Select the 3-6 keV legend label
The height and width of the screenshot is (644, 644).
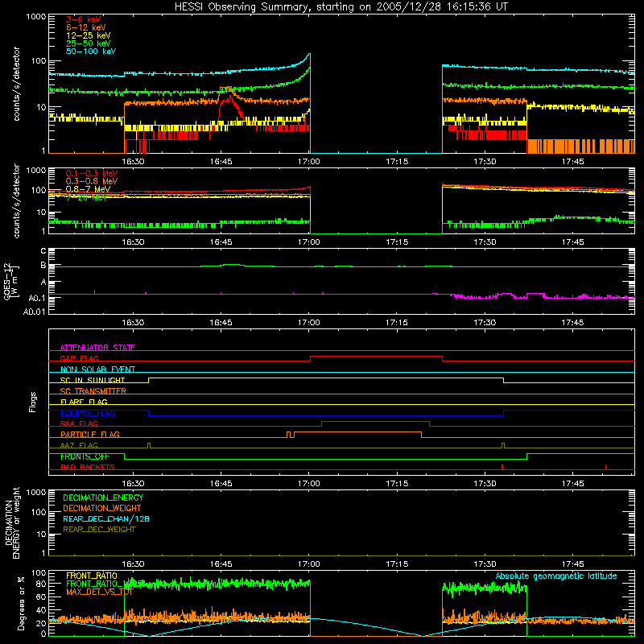[x=84, y=19]
